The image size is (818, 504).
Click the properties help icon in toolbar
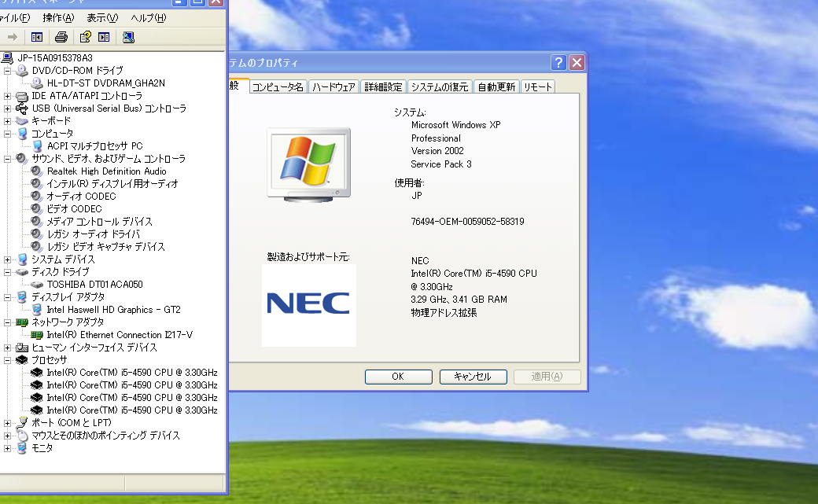coord(85,37)
